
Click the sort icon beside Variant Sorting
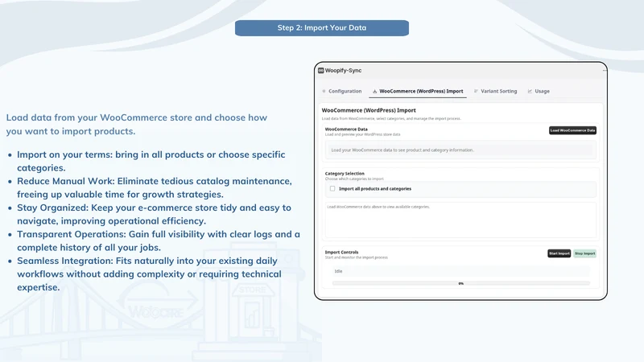tap(476, 91)
